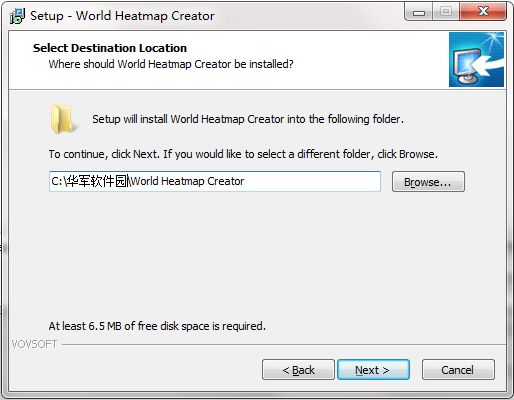Click 'Where should World Heatmap Creator be installed?' text
514x400 pixels.
tap(171, 64)
